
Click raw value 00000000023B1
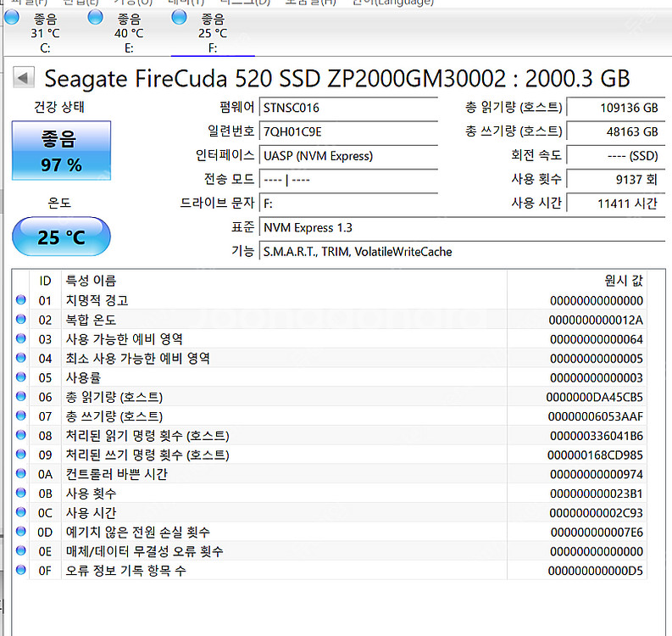point(597,494)
